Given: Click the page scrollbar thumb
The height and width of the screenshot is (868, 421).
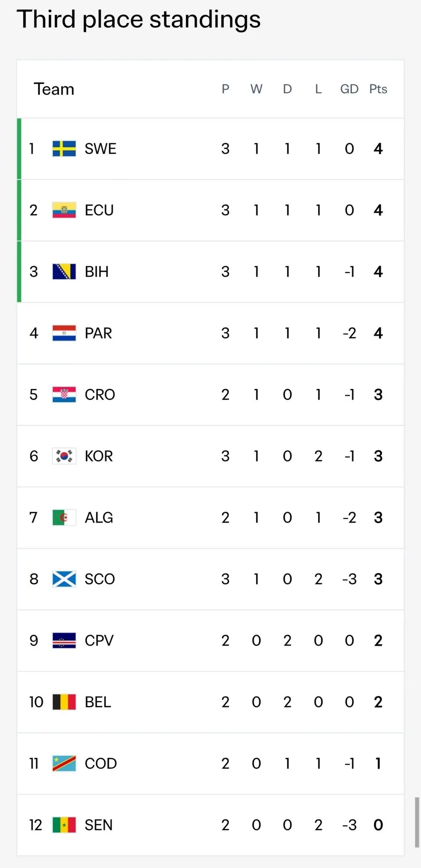Looking at the screenshot, I should (x=417, y=822).
